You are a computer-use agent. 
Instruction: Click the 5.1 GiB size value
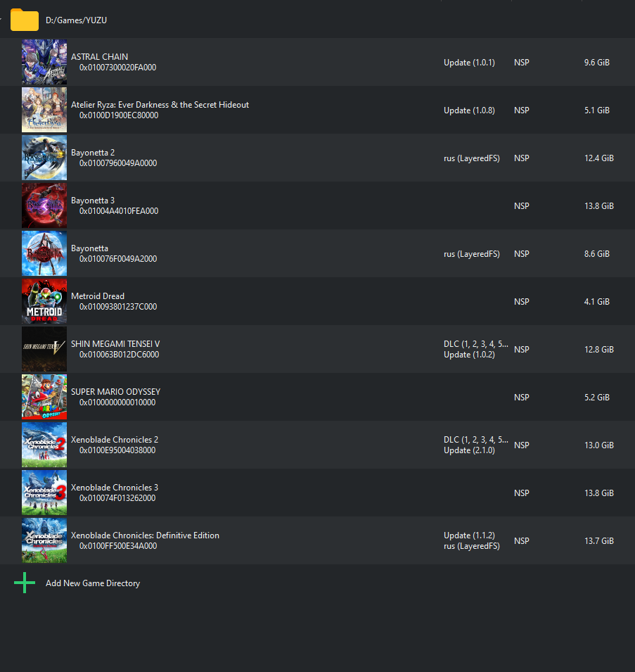click(x=597, y=110)
